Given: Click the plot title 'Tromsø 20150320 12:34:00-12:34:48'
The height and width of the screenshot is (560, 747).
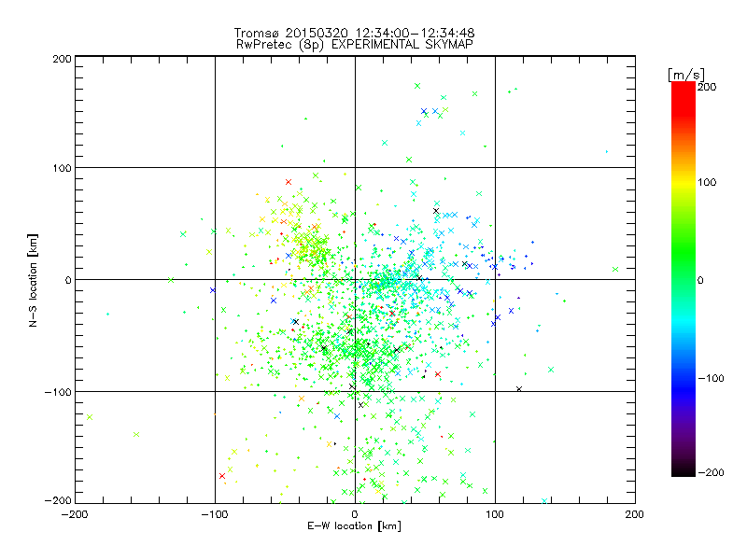Looking at the screenshot, I should tap(354, 33).
